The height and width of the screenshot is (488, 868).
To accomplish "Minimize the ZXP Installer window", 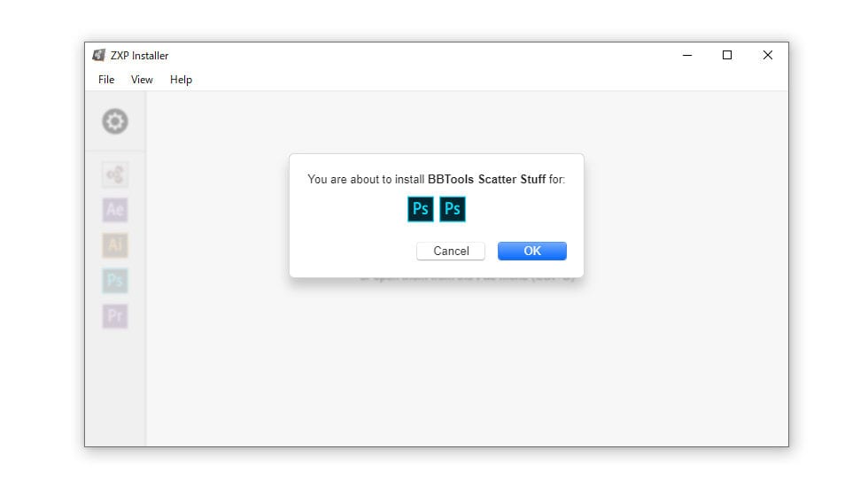I will tap(687, 55).
